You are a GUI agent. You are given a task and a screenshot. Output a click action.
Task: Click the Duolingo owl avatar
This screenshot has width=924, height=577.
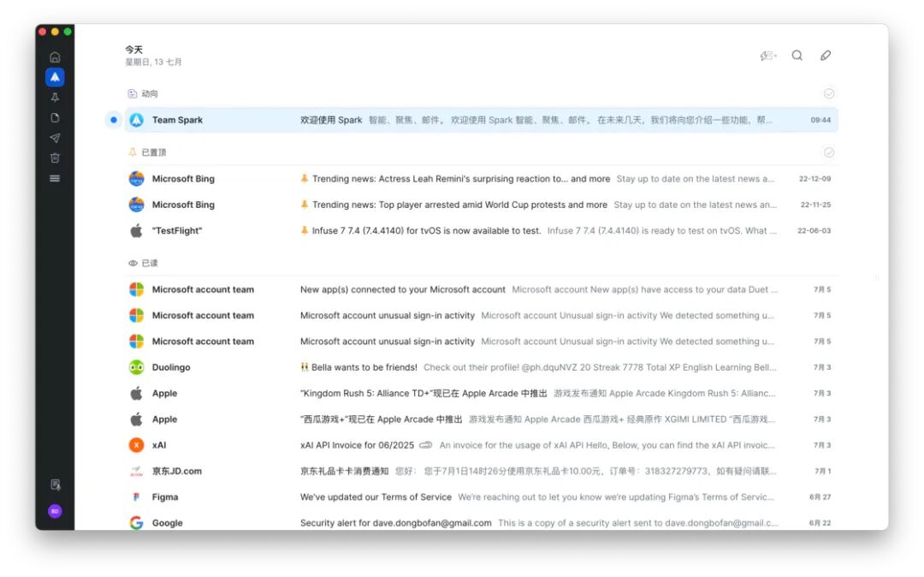(136, 367)
